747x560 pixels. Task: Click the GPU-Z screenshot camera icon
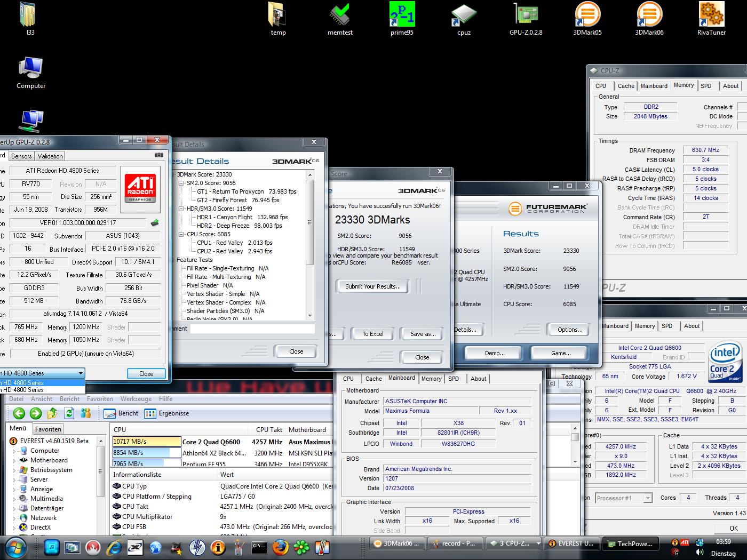(x=159, y=155)
